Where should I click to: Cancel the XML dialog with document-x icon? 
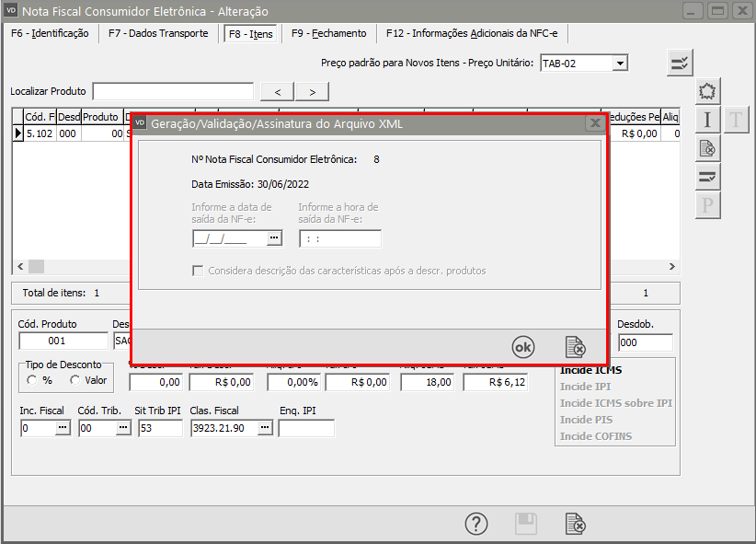pos(575,347)
